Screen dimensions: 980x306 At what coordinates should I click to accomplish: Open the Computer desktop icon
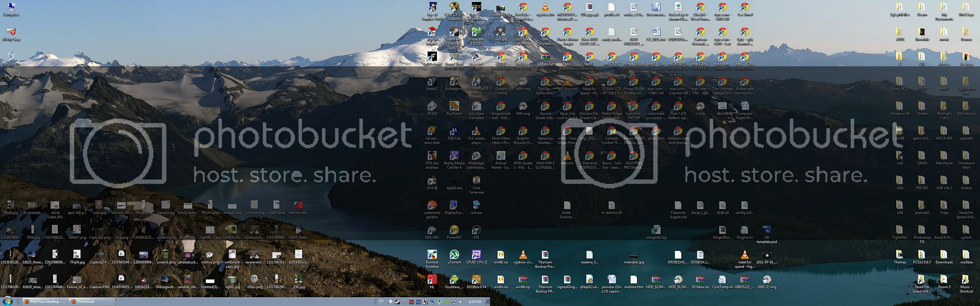click(11, 8)
